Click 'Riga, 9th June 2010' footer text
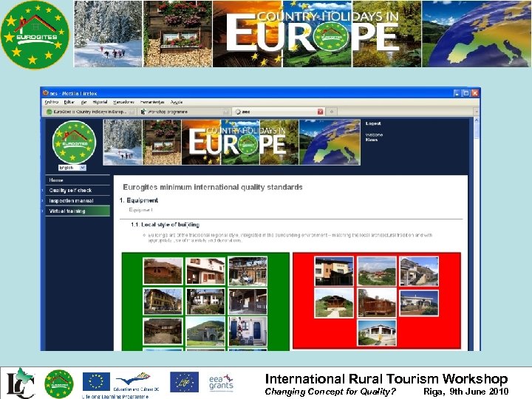This screenshot has height=399, width=532. [465, 391]
